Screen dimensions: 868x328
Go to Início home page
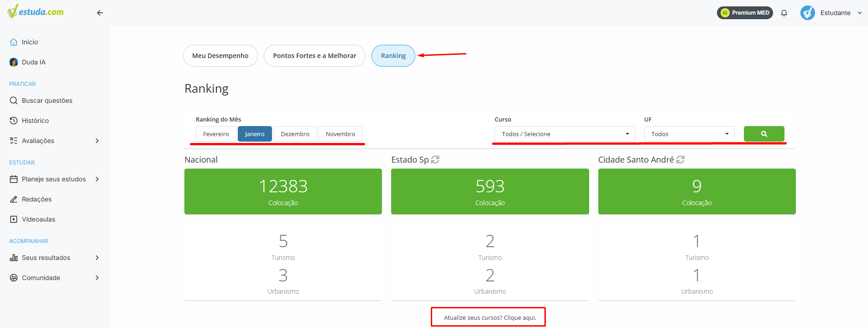pyautogui.click(x=24, y=42)
